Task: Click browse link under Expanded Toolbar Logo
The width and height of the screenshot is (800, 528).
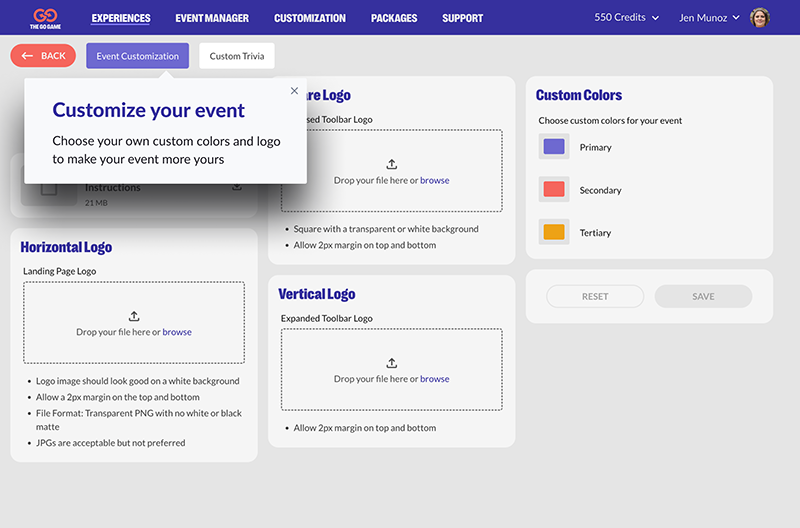Action: click(435, 379)
